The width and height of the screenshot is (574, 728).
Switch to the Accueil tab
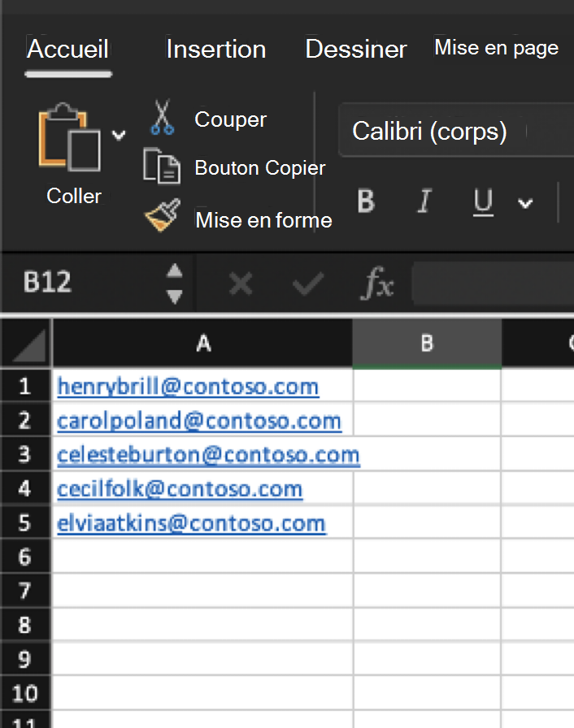tap(67, 49)
